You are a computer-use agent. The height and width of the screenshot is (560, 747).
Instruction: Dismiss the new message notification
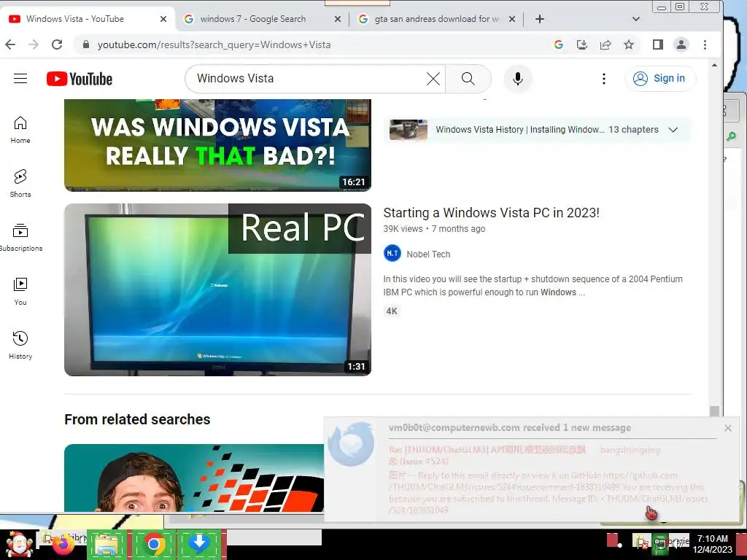[727, 428]
